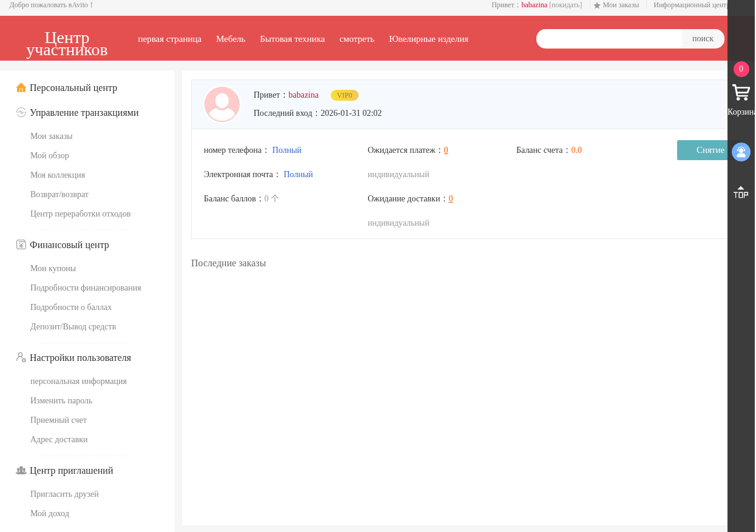756x532 pixels.
Task: Open Адрес доставки sidebar link
Action: 59,439
